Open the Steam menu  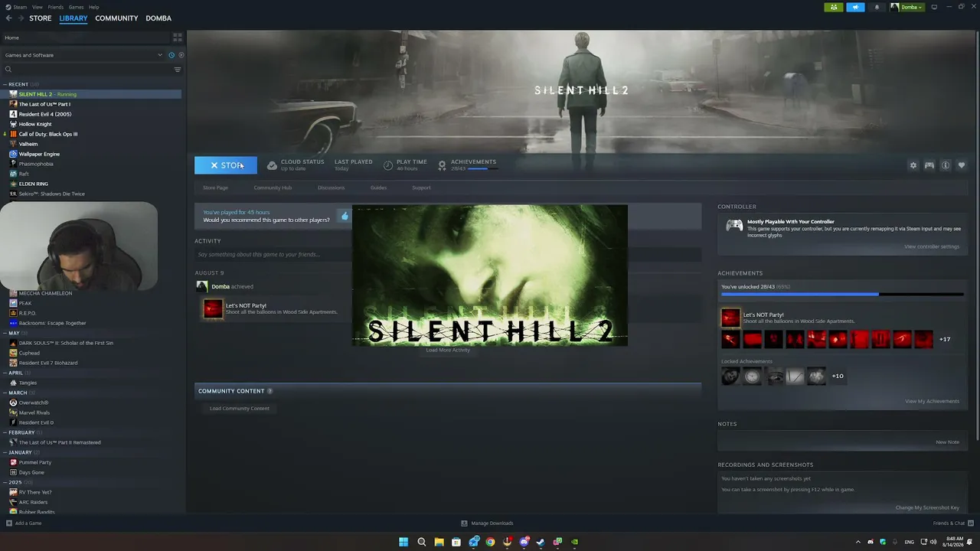[18, 7]
